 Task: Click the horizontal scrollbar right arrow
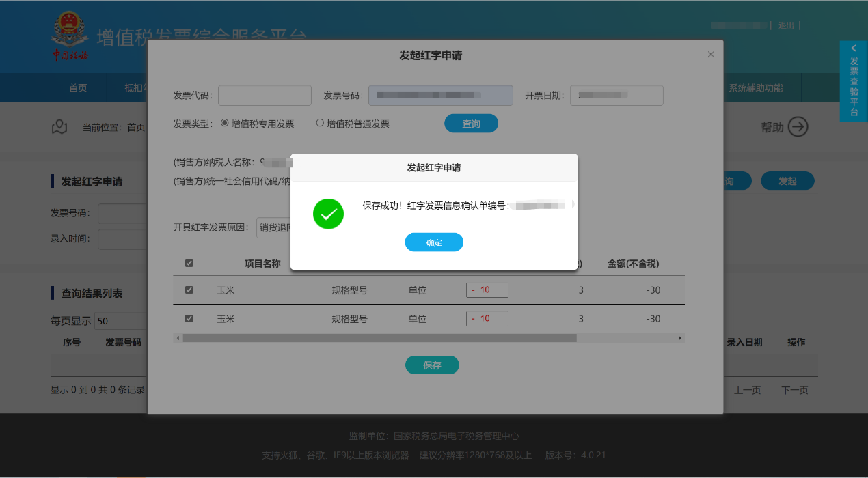click(x=679, y=338)
